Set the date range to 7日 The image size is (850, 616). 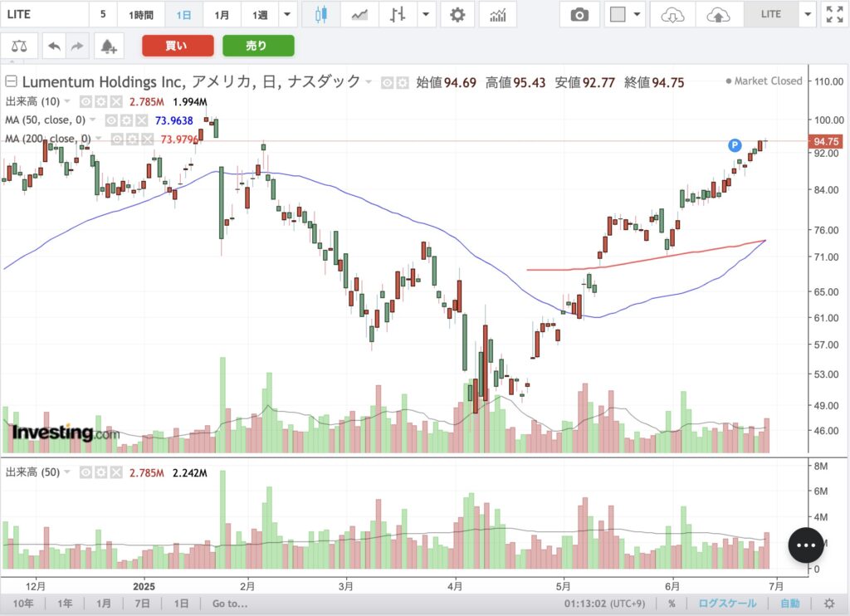142,603
